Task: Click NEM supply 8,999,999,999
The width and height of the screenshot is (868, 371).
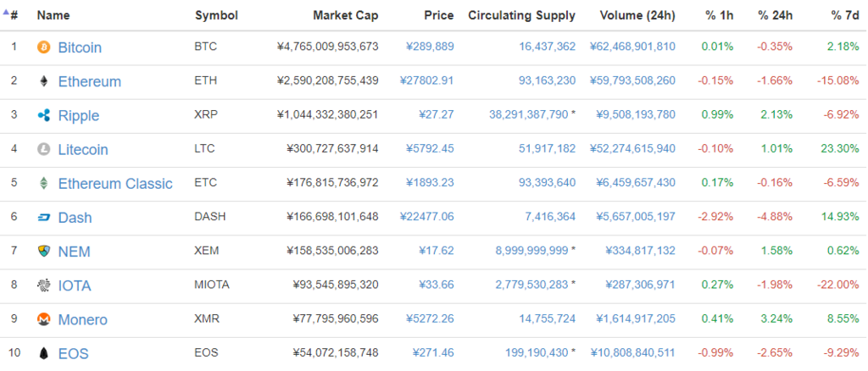Action: click(531, 251)
